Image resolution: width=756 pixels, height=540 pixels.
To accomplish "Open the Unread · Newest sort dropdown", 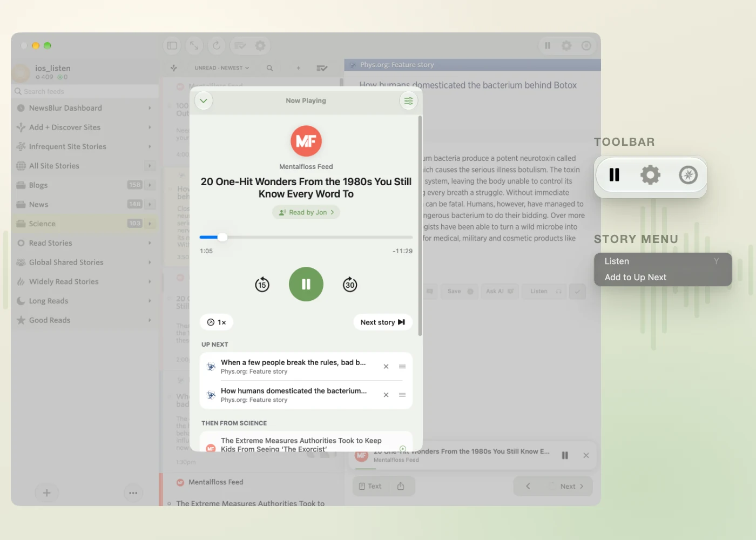I will point(222,68).
